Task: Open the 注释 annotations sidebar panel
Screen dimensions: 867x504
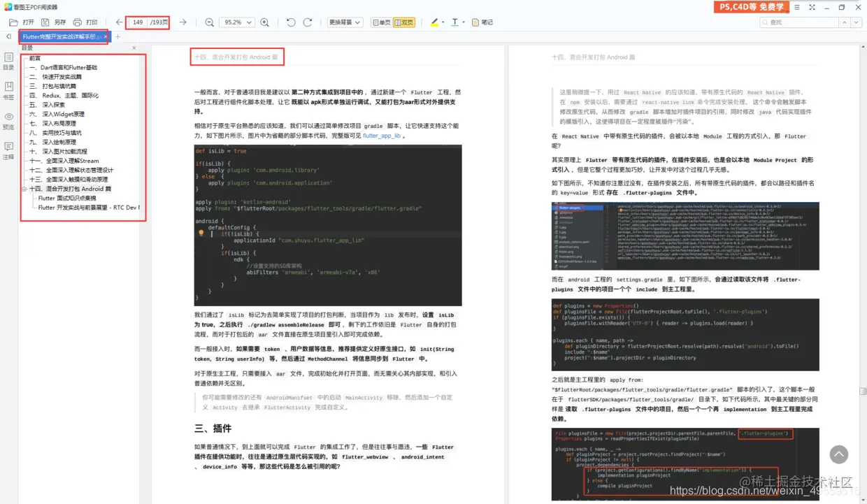Action: (8, 151)
